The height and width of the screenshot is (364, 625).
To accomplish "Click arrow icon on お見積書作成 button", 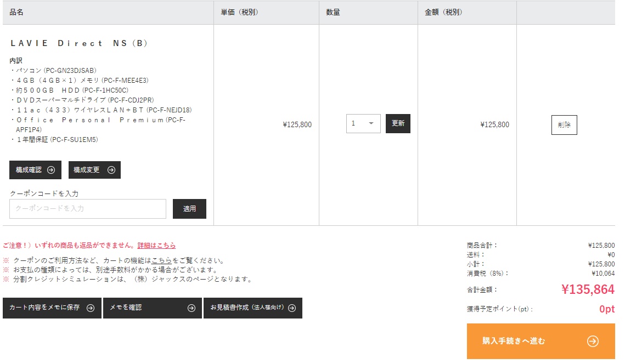I will tap(292, 308).
